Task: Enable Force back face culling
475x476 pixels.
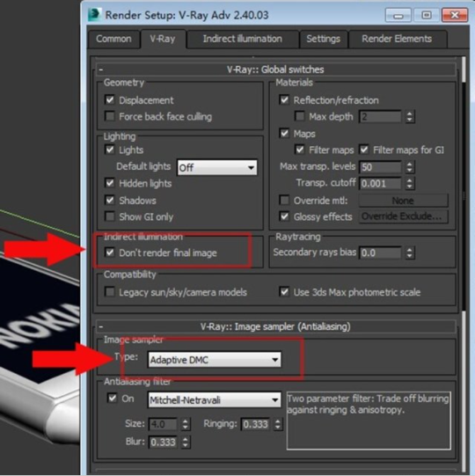Action: point(110,116)
